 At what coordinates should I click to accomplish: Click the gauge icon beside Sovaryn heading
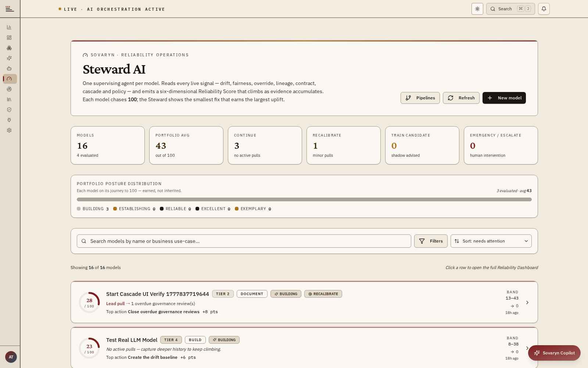85,55
